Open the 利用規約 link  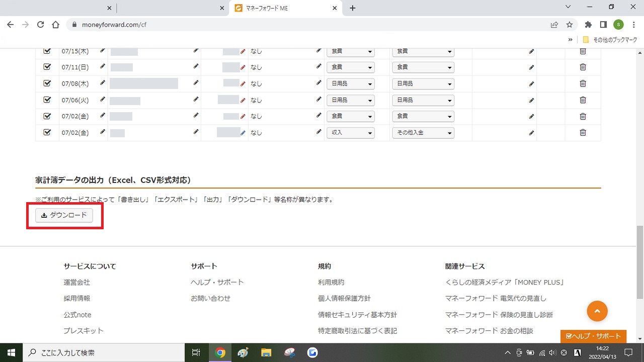pyautogui.click(x=331, y=283)
